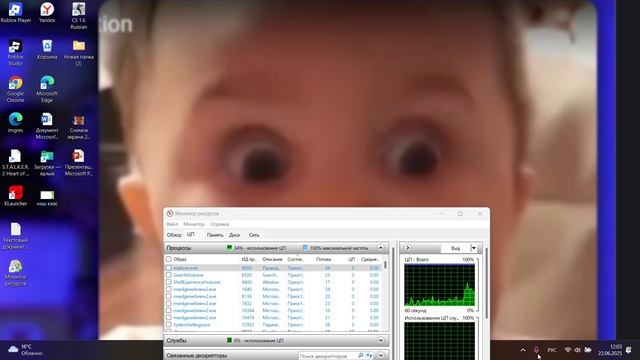Viewport: 640px width, 360px height.
Task: Collapse the Процессы section chevron
Action: click(380, 248)
